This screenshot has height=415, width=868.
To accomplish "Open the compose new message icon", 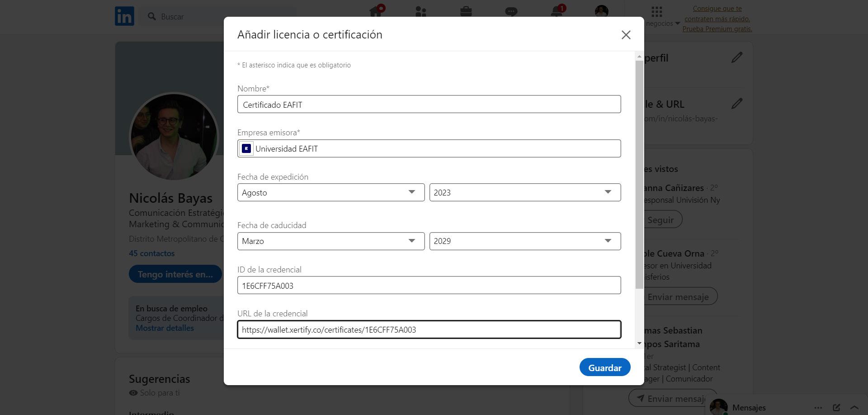I will click(836, 407).
